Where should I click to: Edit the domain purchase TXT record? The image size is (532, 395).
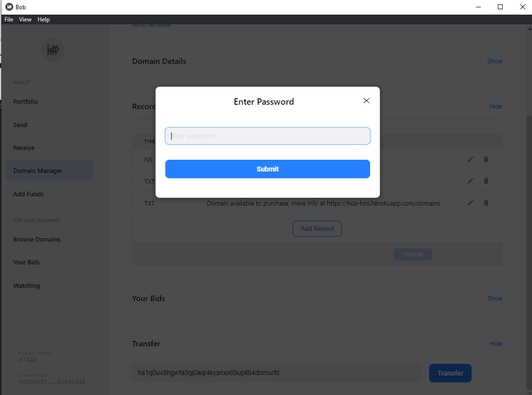tap(471, 203)
